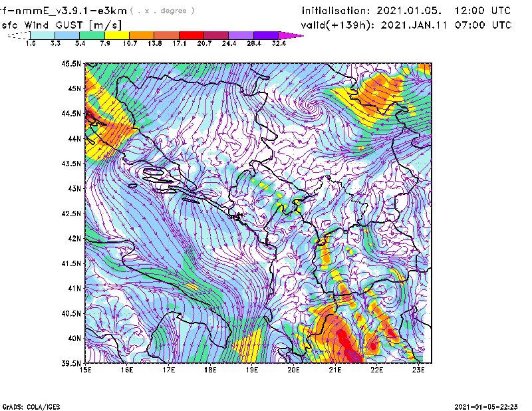Click the '41.5N' latitude label

(x=71, y=263)
